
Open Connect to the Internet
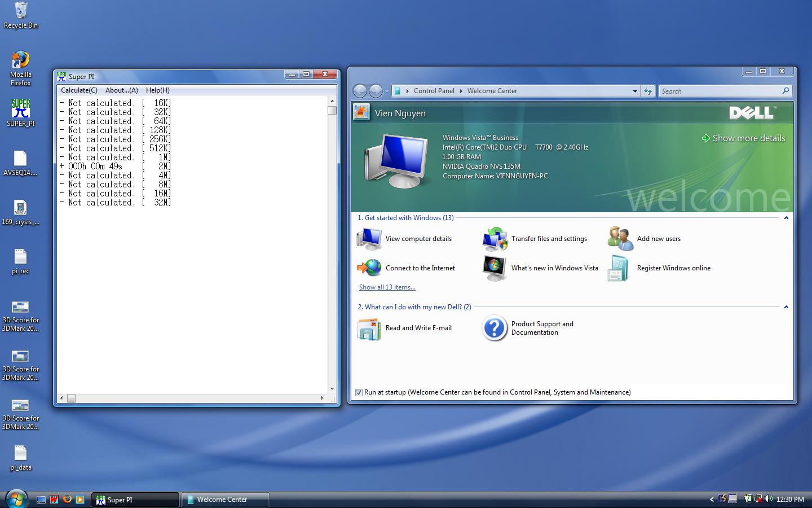[x=406, y=268]
